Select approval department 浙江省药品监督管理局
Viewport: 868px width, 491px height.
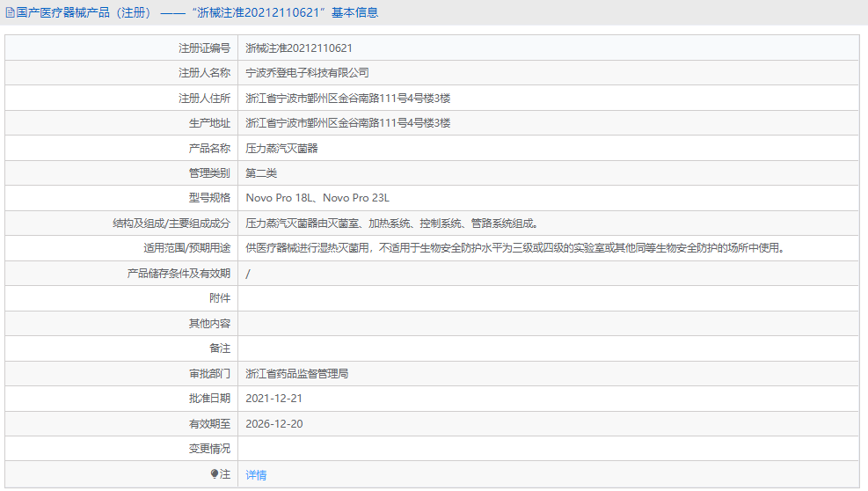(x=297, y=373)
